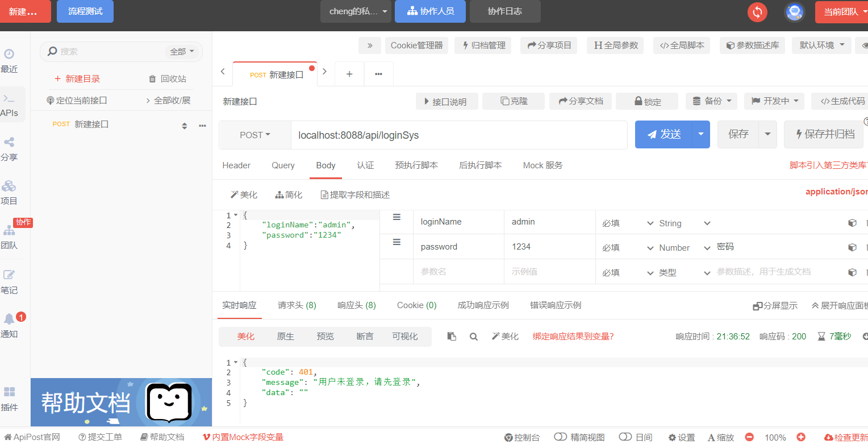Image resolution: width=868 pixels, height=448 pixels.
Task: Open the 回收站 recycle bin
Action: [167, 79]
